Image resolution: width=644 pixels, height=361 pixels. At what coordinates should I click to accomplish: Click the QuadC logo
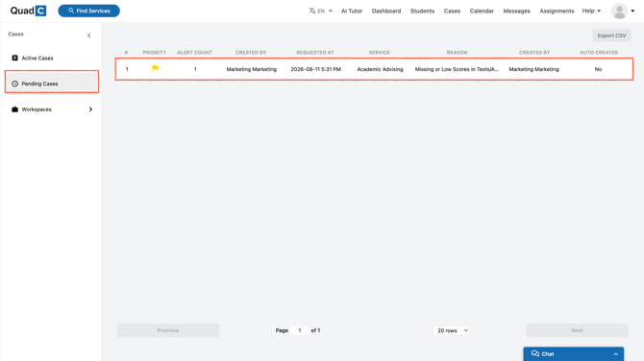click(x=28, y=11)
